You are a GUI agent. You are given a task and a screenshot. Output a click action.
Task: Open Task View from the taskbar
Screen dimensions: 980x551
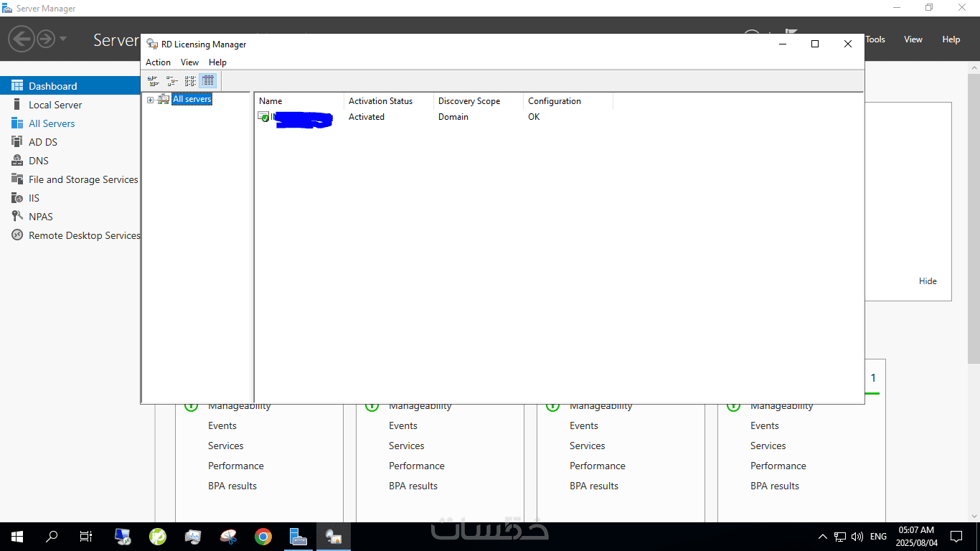coord(85,537)
